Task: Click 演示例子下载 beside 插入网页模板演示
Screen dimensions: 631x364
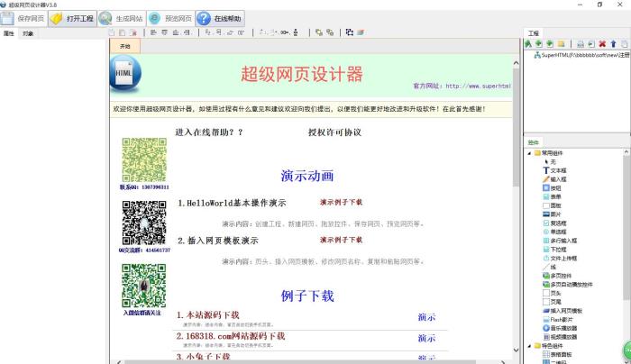Action: (x=342, y=241)
